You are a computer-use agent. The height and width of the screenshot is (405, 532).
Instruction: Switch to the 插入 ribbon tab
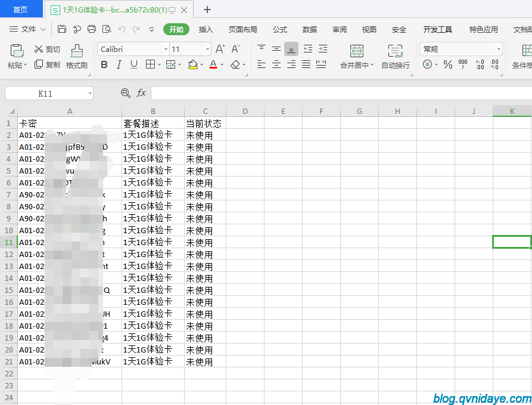[206, 30]
